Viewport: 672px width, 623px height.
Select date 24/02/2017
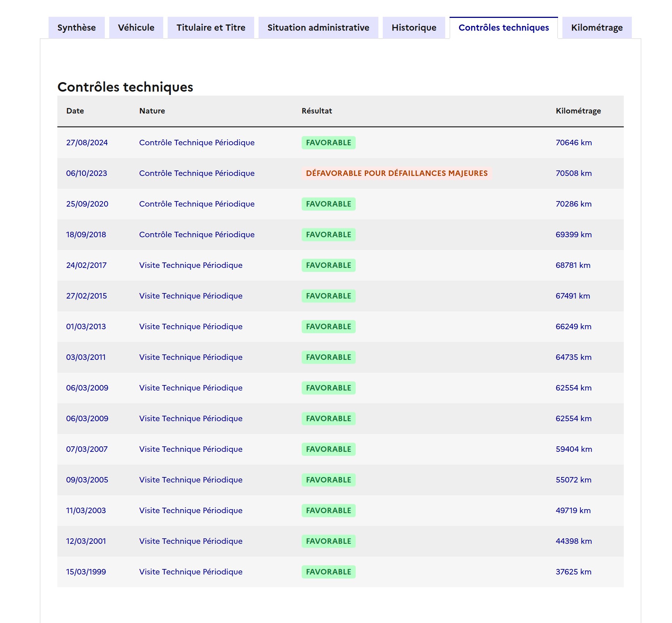pyautogui.click(x=86, y=265)
